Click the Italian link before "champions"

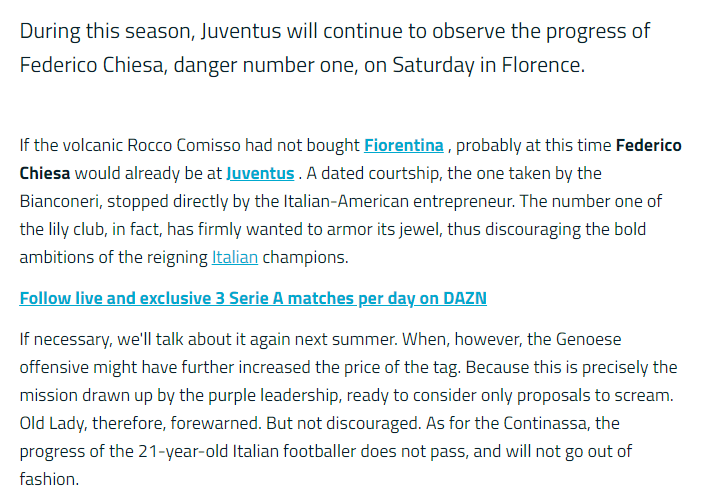coord(235,257)
